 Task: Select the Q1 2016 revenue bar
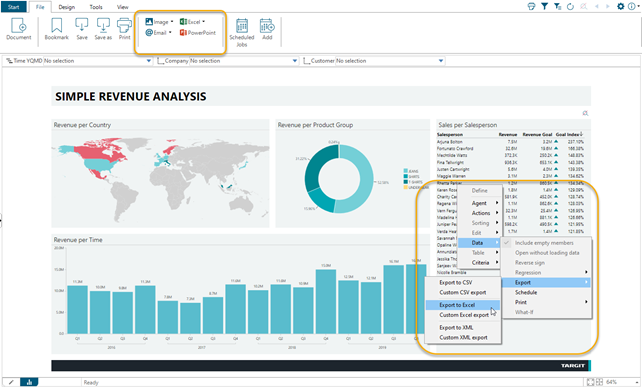pos(77,309)
